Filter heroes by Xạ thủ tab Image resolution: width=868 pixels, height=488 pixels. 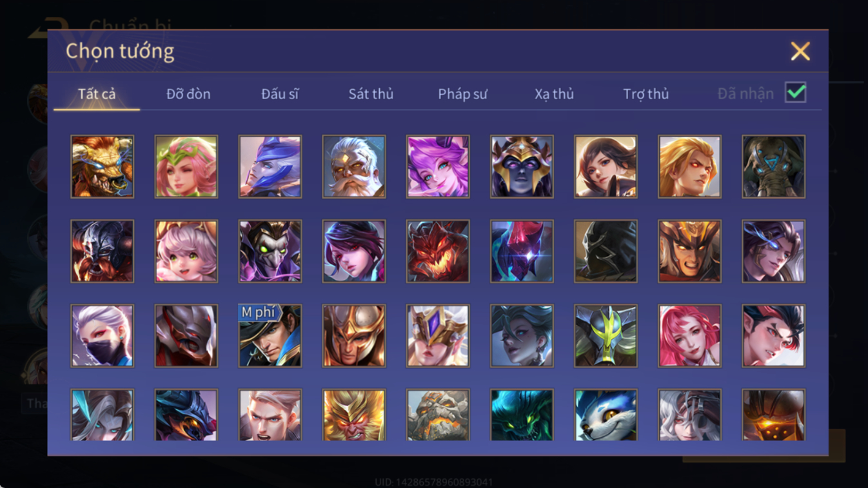point(554,94)
